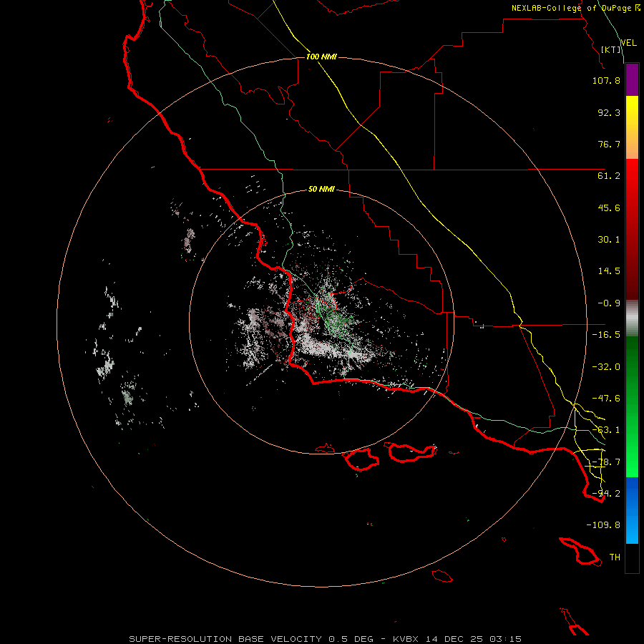Screen dimensions: 644x644
Task: Click the 100 NMI range ring label
Action: pos(321,57)
